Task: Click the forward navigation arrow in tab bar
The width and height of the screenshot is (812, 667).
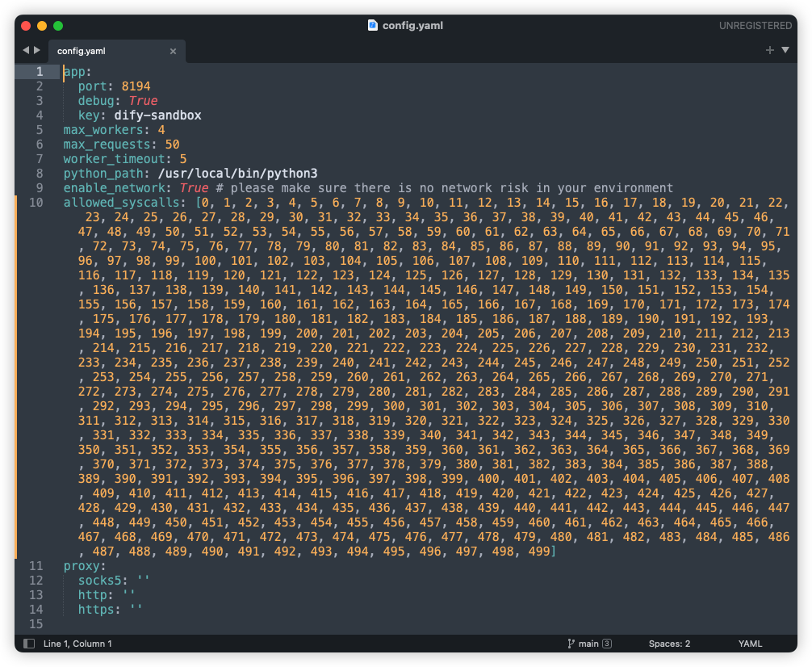Action: [x=37, y=50]
